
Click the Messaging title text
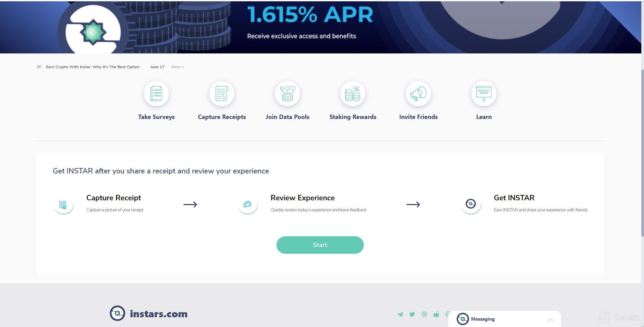coord(482,319)
